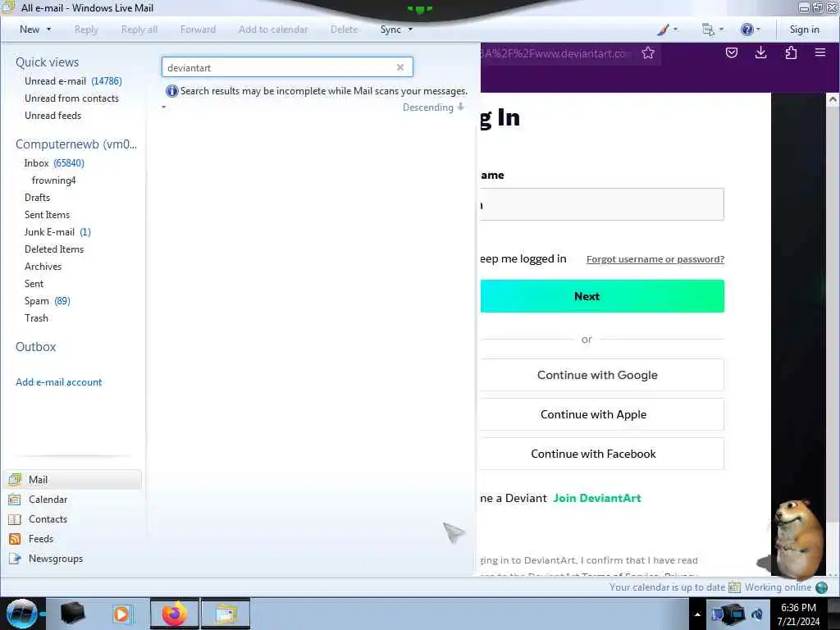This screenshot has height=630, width=840.
Task: Open browser Extensions puzzle icon
Action: pyautogui.click(x=791, y=52)
